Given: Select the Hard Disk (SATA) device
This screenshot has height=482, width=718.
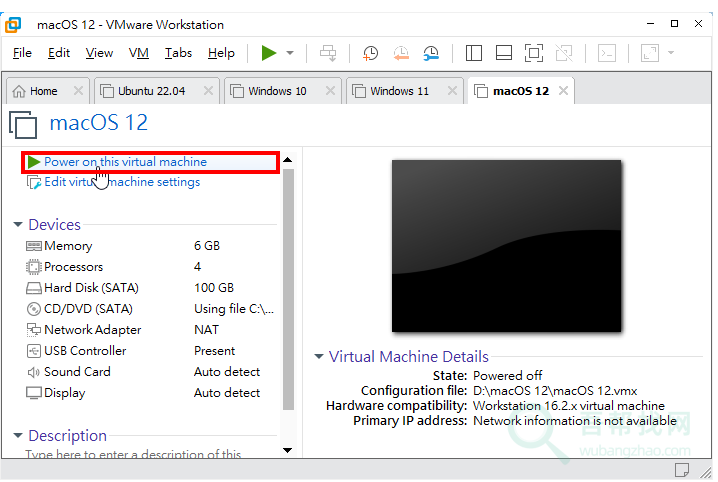Looking at the screenshot, I should pos(150,288).
